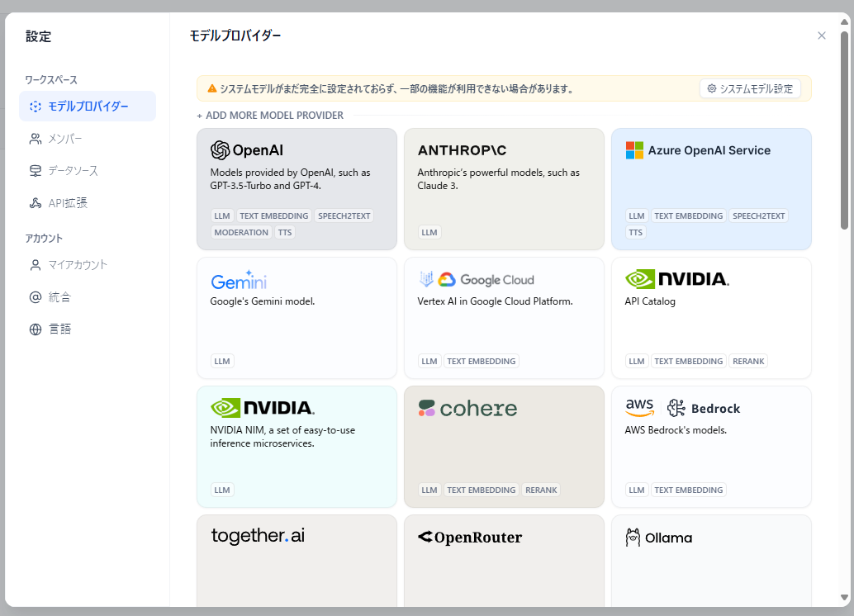Screen dimensions: 854x616
Task: Click the TTS tag on OpenAI card
Action: click(x=285, y=233)
